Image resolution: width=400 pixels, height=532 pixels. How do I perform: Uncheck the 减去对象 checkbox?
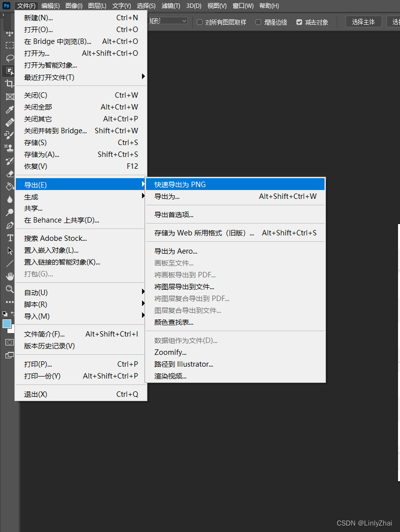click(x=299, y=22)
